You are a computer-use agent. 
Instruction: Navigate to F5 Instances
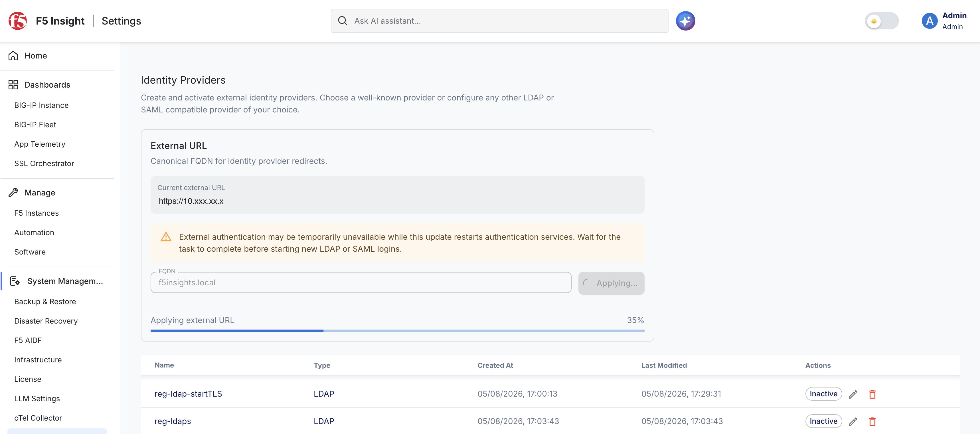pyautogui.click(x=37, y=213)
